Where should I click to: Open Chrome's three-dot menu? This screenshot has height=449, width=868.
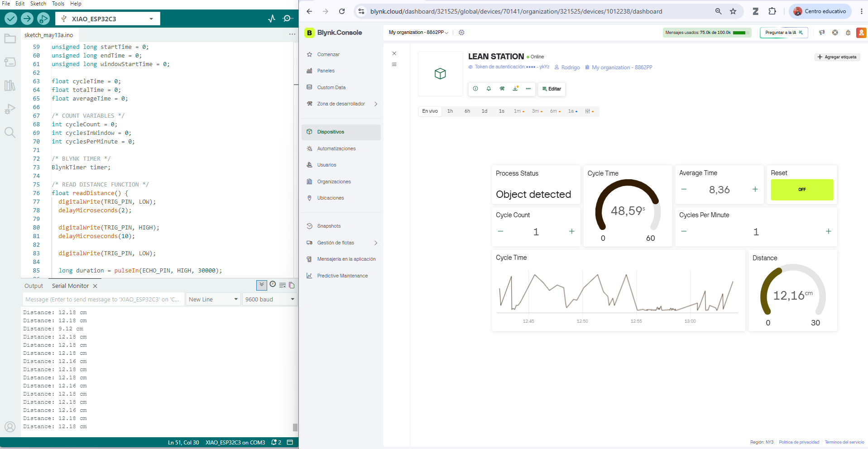click(x=861, y=11)
